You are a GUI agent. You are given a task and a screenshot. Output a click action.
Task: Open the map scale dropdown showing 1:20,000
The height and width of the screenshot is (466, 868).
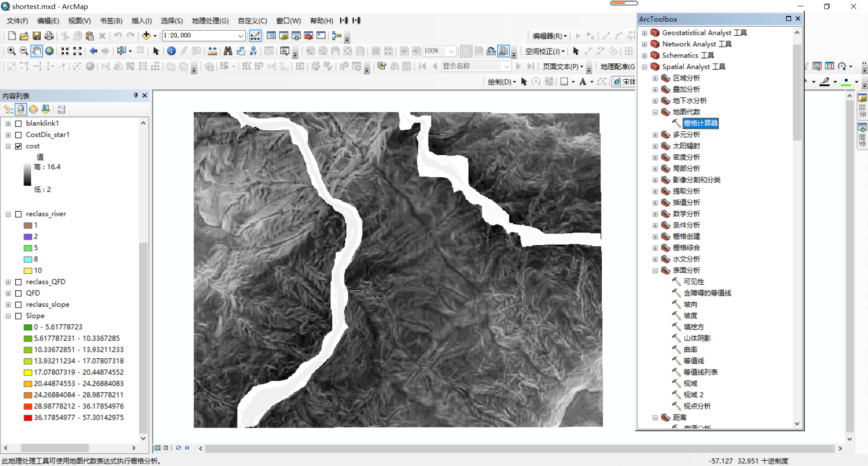click(240, 35)
